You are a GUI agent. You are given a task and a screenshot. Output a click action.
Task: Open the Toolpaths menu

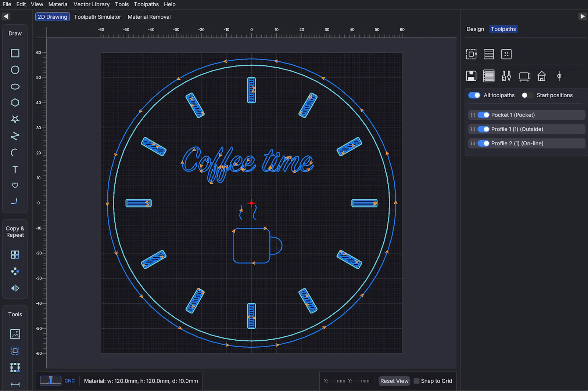[x=146, y=4]
